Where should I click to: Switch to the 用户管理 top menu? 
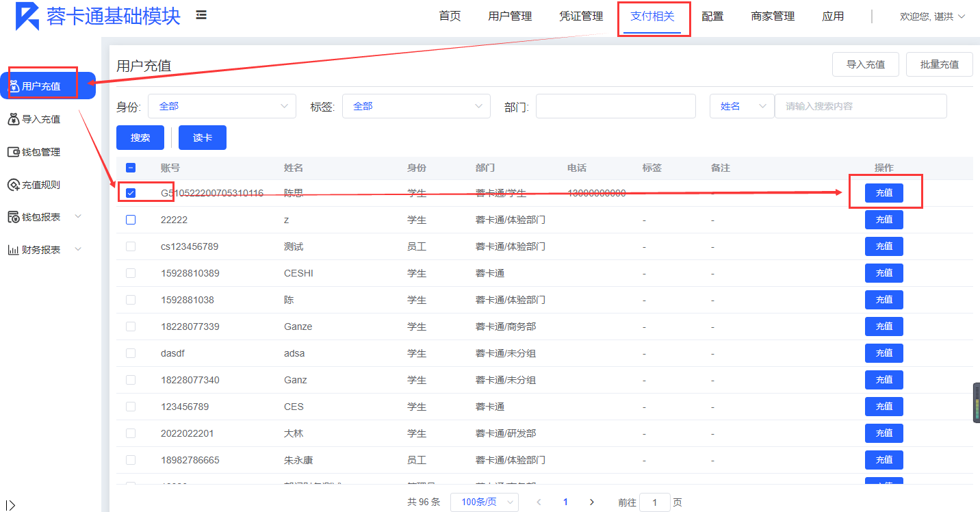(510, 16)
